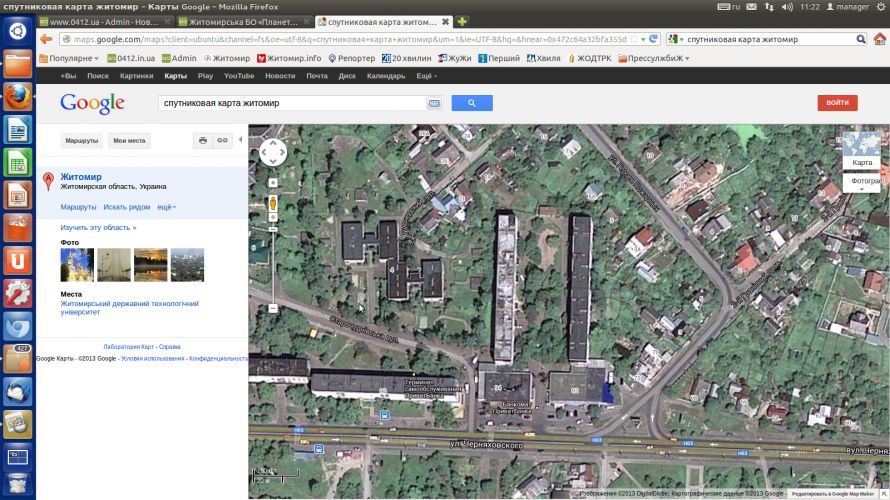This screenshot has height=500, width=890.
Task: Open the sunset photo thumbnail
Action: tap(150, 264)
